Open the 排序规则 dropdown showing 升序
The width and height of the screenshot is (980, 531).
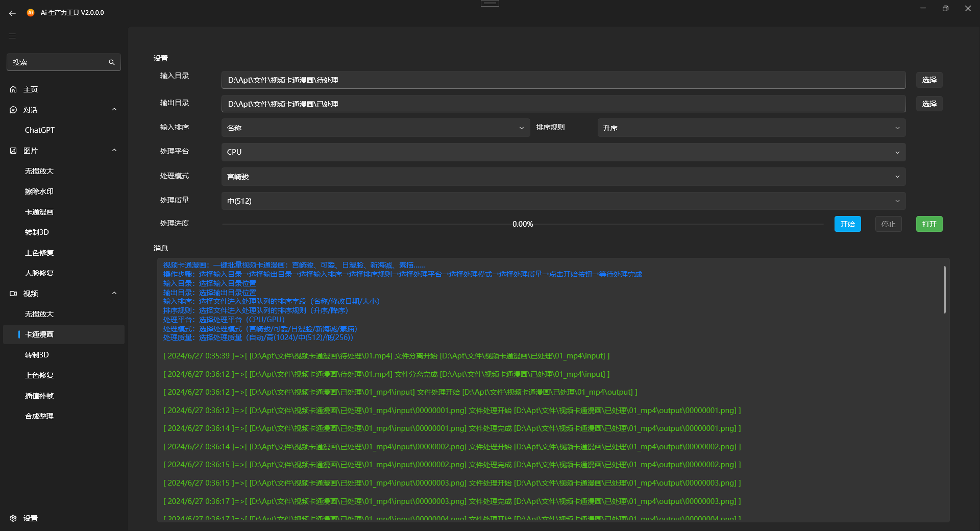751,128
